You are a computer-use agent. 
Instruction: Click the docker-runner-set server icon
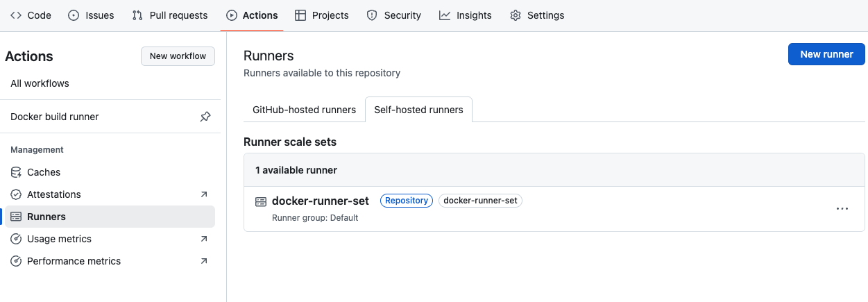pos(261,201)
